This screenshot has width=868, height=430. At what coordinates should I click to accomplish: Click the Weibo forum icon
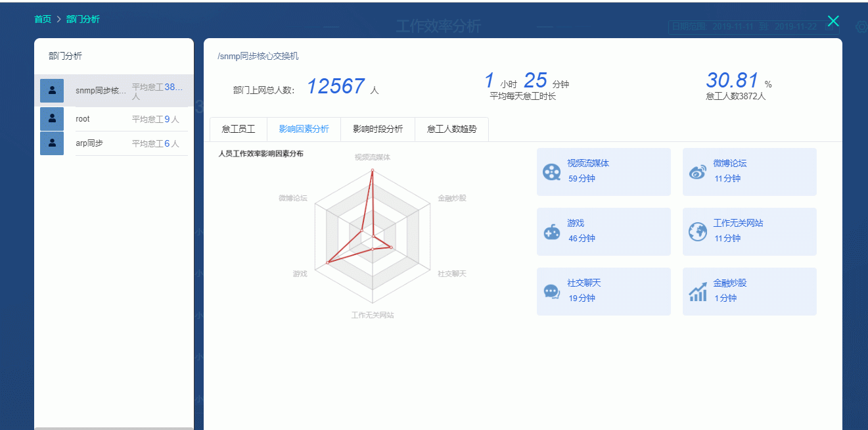tap(697, 172)
